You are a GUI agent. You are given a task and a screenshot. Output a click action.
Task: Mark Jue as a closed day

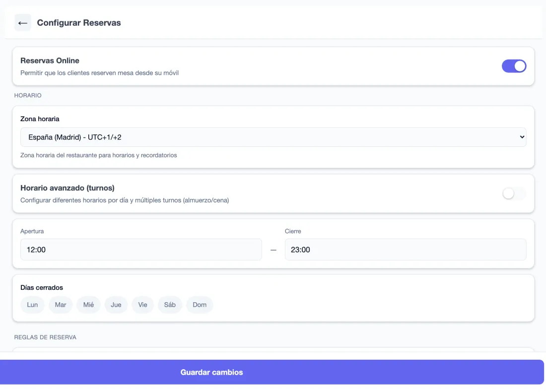(116, 305)
